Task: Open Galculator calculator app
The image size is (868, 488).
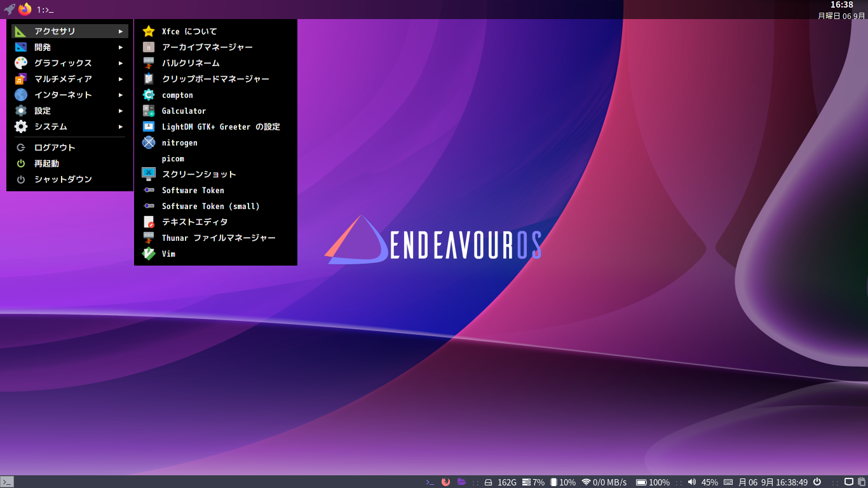Action: click(215, 111)
